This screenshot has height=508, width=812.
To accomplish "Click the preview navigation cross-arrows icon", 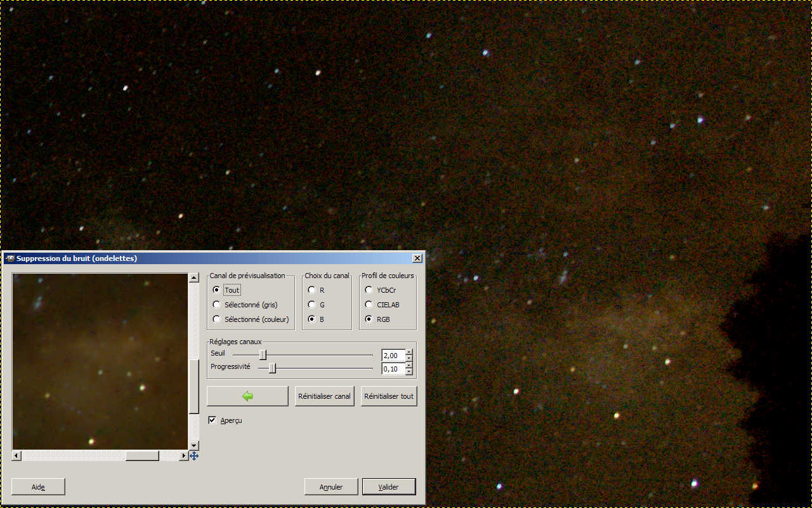I will (x=194, y=456).
